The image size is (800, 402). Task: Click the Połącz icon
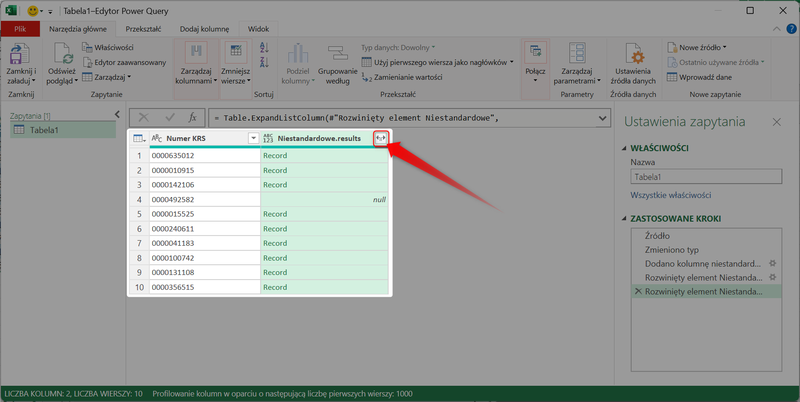point(535,52)
